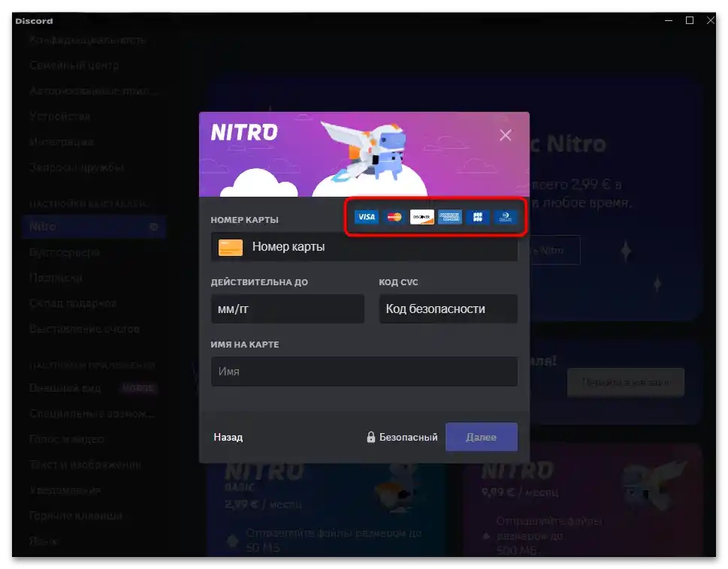Image resolution: width=728 pixels, height=569 pixels.
Task: Focus the Имя на карте field
Action: click(x=364, y=372)
